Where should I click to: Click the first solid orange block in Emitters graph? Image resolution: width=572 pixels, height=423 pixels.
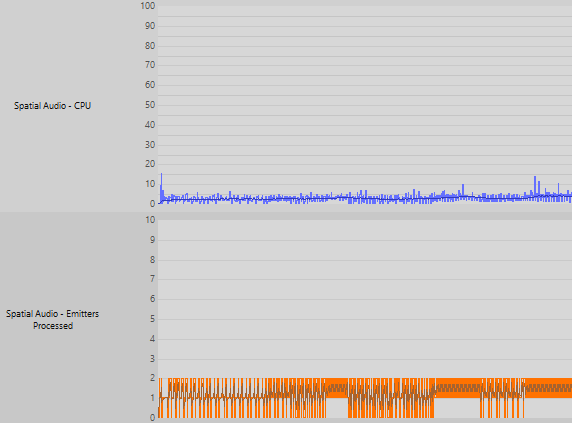pos(337,388)
